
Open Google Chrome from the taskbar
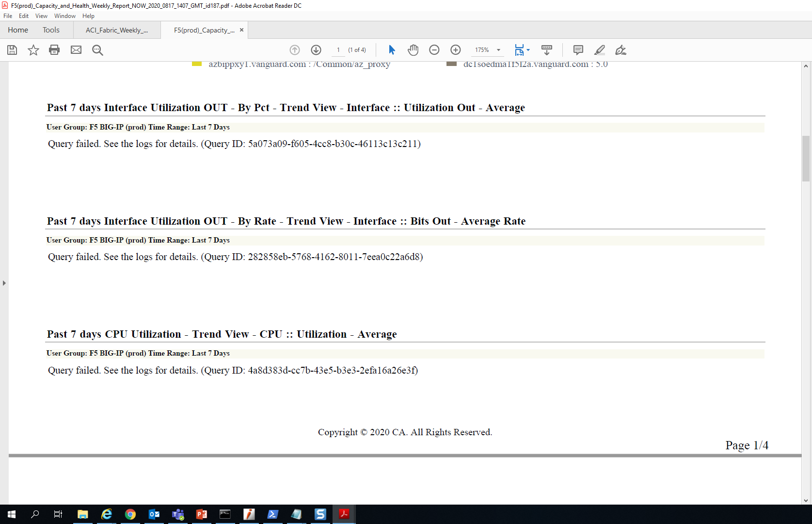tap(130, 514)
